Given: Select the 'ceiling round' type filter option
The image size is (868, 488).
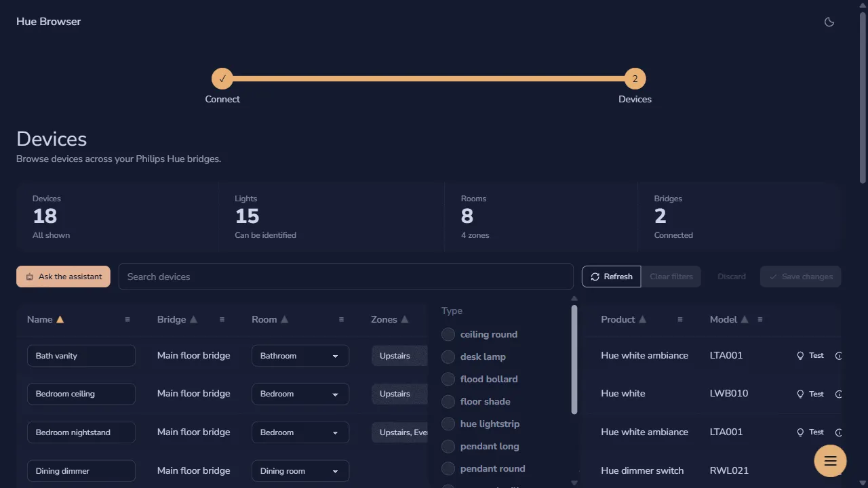Looking at the screenshot, I should tap(479, 334).
